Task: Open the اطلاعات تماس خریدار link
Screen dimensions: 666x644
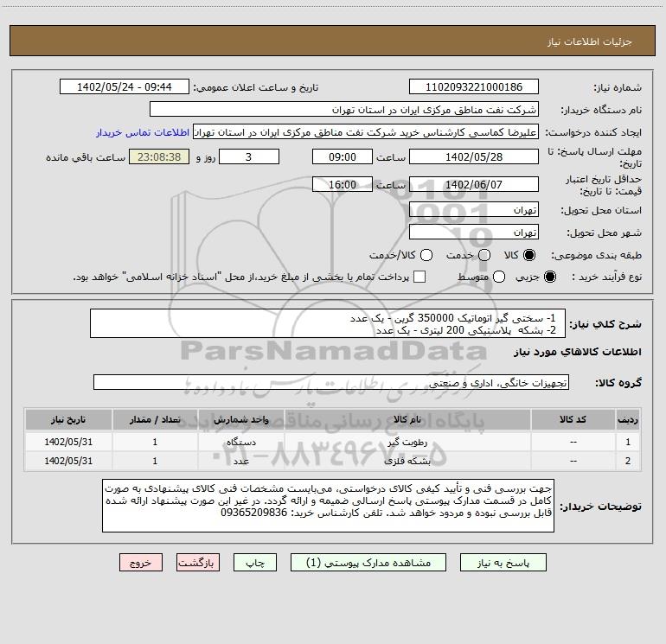Action: tap(143, 132)
